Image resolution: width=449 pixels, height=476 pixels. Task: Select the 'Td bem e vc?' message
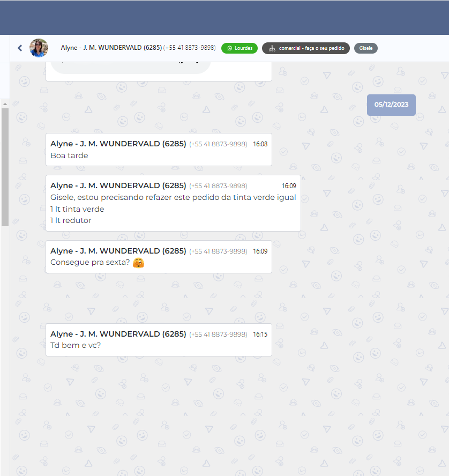[x=76, y=345]
